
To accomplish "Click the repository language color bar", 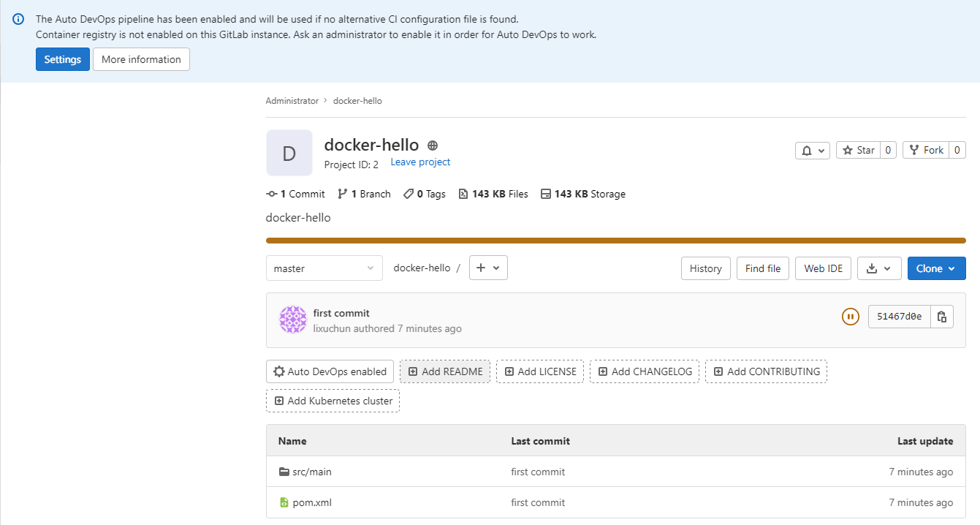I will (x=615, y=240).
